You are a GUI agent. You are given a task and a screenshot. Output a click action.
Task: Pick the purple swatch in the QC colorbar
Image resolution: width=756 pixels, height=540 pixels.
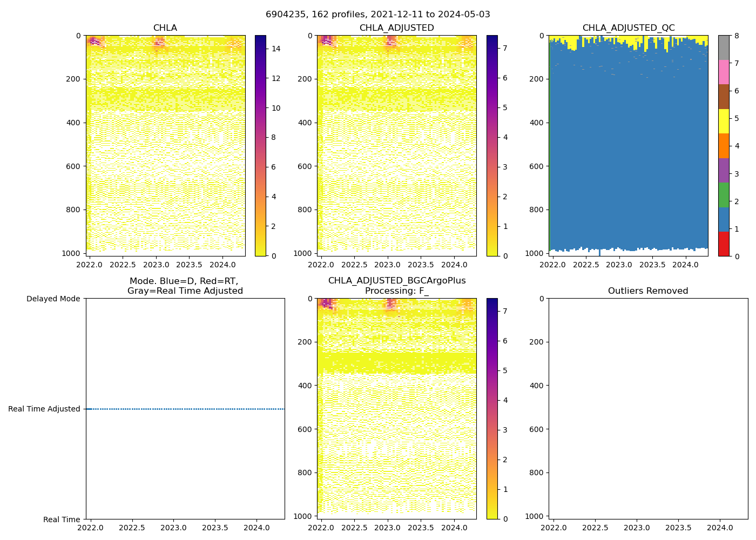click(x=724, y=170)
